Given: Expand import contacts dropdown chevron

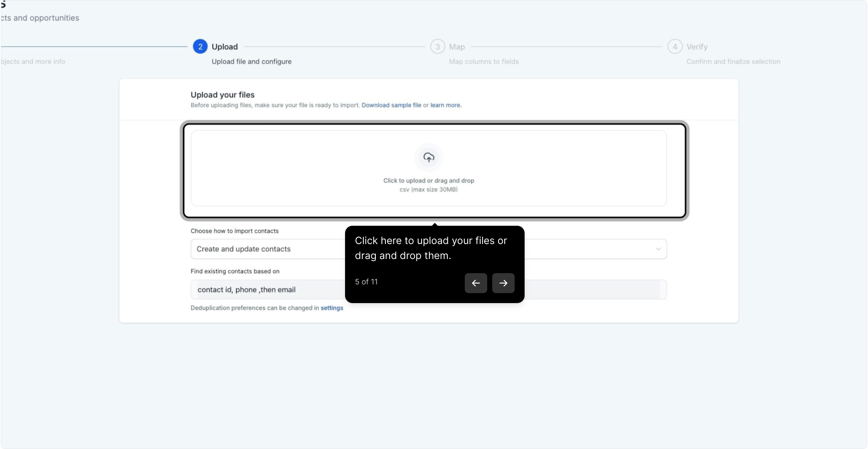Looking at the screenshot, I should 658,249.
